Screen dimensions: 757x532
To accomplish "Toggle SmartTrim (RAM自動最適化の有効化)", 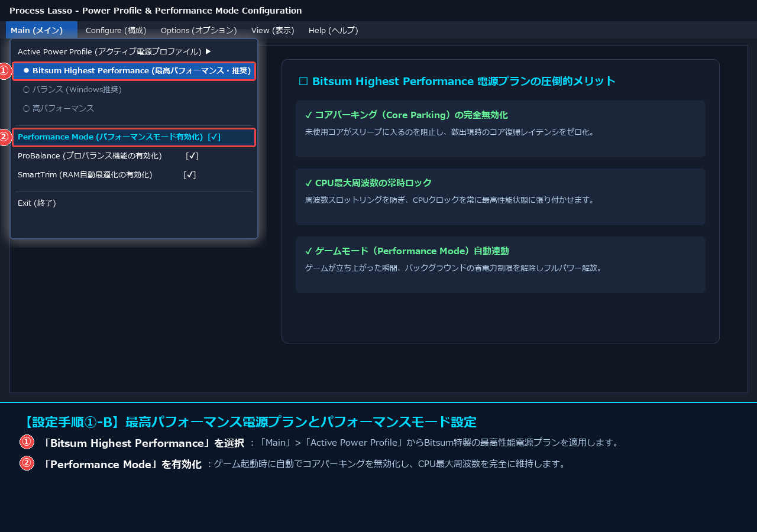I will [134, 175].
